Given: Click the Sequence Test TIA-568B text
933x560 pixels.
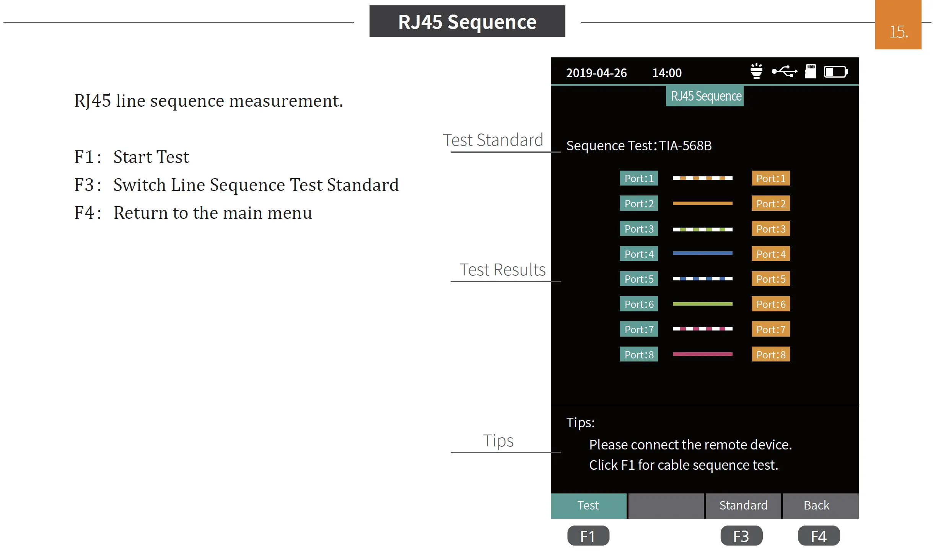Looking at the screenshot, I should click(x=638, y=146).
